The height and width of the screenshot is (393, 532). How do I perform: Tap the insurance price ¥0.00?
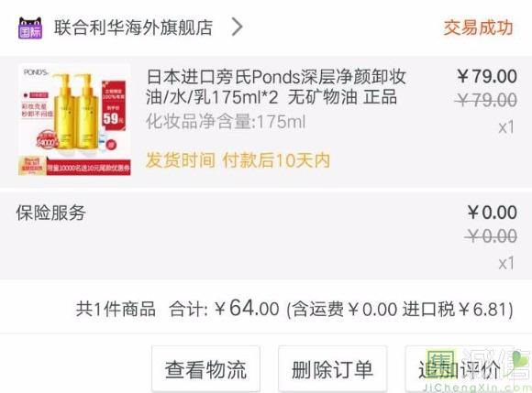492,213
